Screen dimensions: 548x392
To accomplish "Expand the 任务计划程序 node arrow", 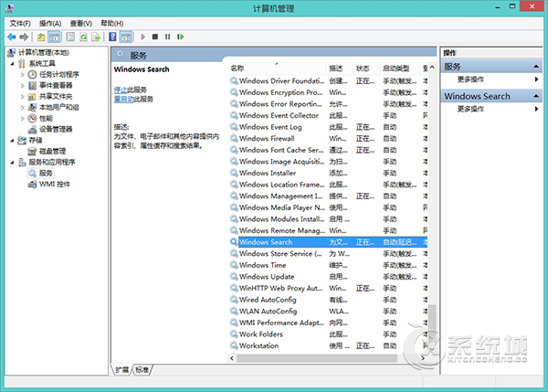I will tap(22, 75).
